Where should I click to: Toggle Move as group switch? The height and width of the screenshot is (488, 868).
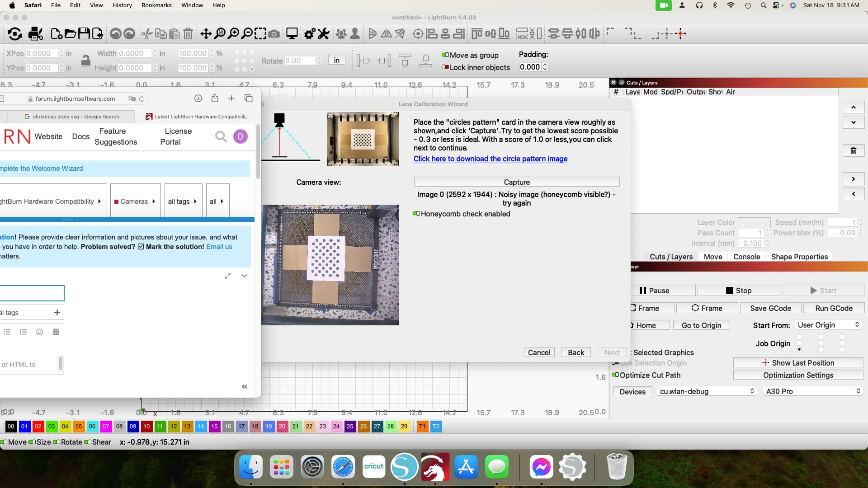[445, 55]
